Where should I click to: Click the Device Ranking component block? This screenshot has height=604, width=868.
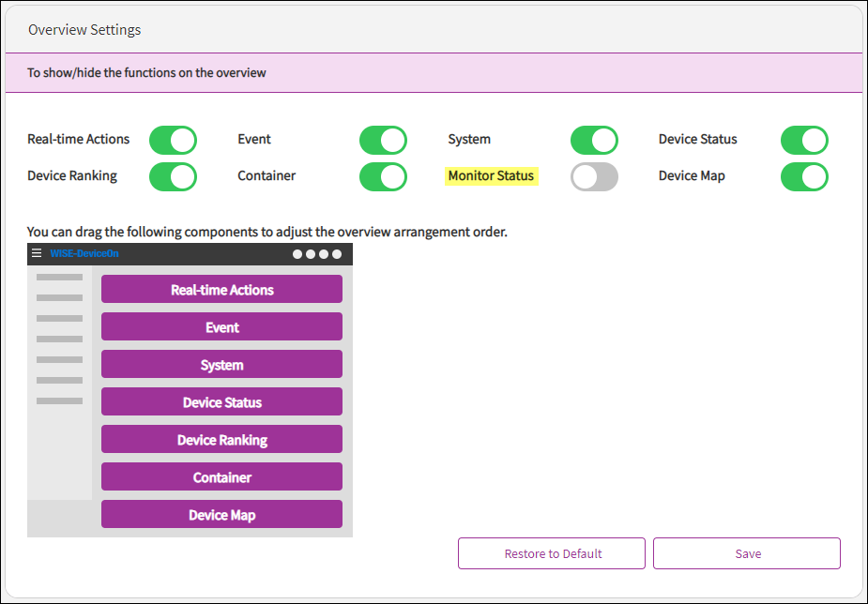pos(221,440)
